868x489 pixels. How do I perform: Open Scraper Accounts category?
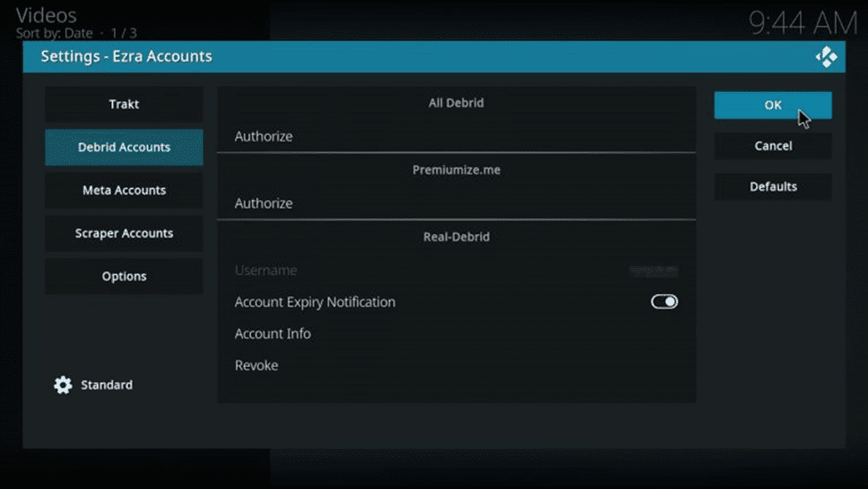point(124,233)
